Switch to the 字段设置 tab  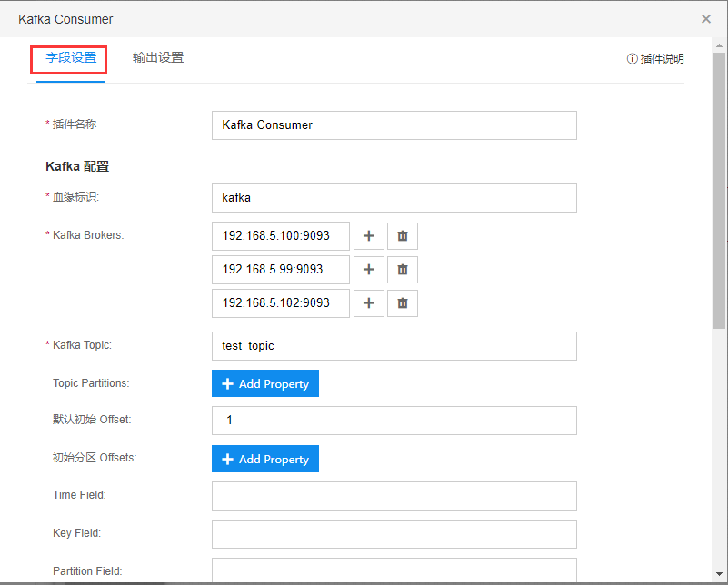(x=71, y=58)
